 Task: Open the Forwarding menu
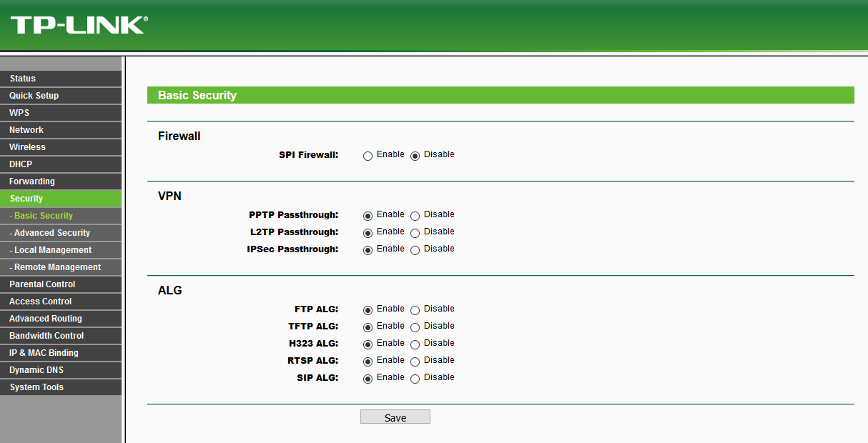pyautogui.click(x=61, y=181)
